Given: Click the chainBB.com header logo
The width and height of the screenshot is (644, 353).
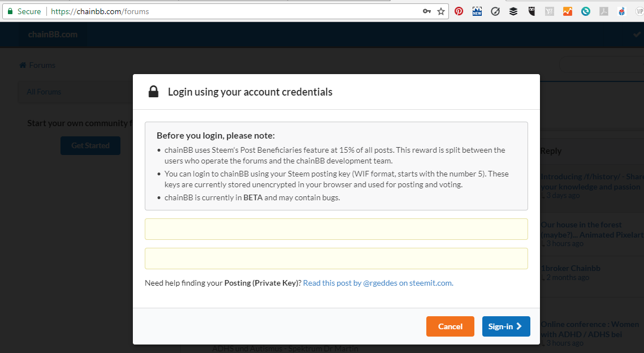Looking at the screenshot, I should (x=53, y=35).
